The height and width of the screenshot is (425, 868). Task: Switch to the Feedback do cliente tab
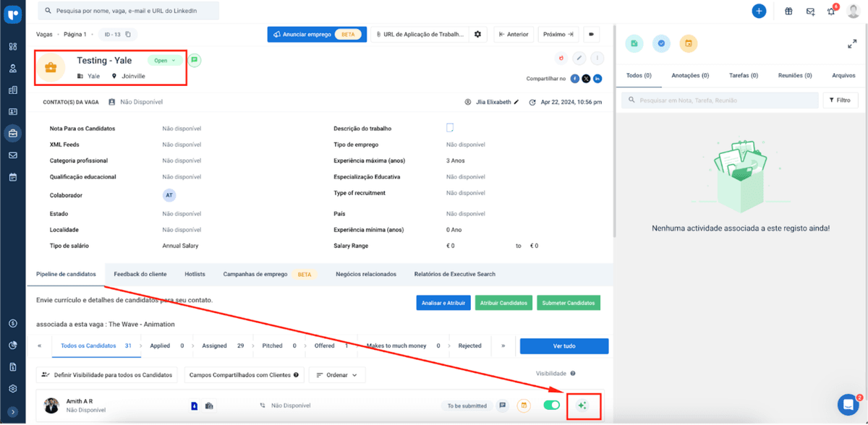[x=140, y=275]
